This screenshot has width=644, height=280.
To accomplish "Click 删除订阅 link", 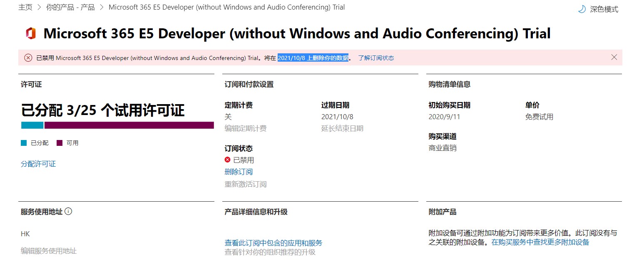I will coord(239,172).
